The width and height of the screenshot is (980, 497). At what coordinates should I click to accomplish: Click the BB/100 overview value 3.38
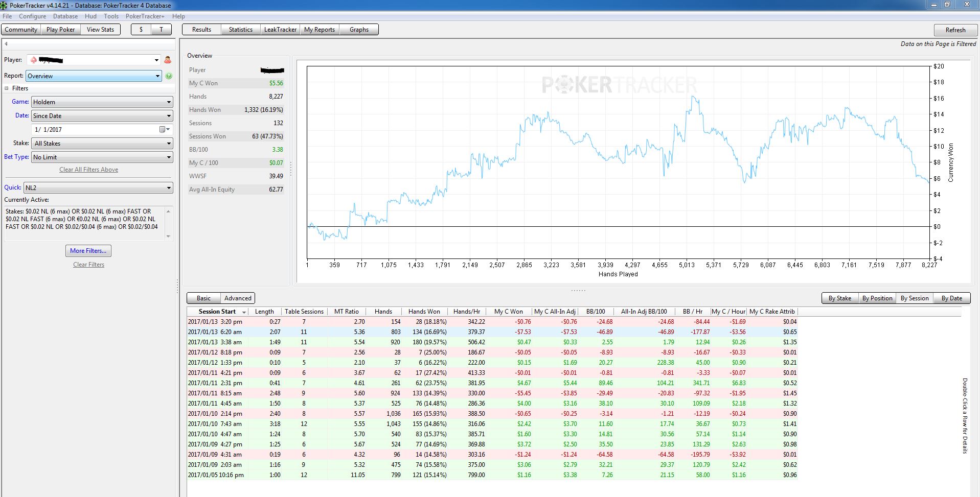[x=278, y=150]
